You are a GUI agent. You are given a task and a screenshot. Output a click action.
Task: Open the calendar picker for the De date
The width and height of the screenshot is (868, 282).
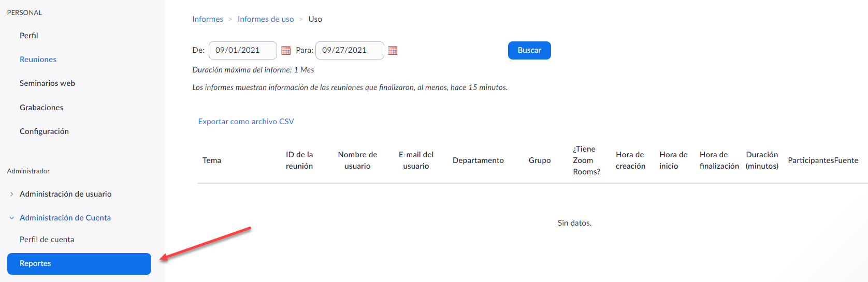(286, 51)
